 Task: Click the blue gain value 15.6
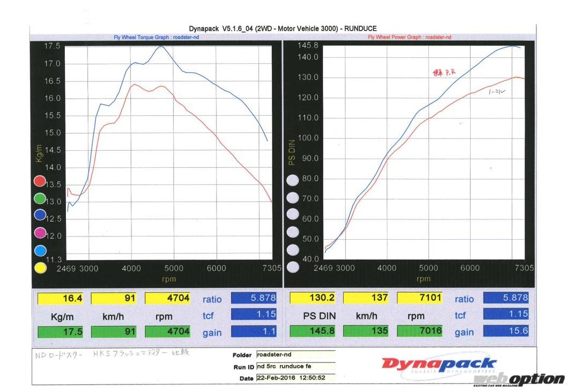[x=506, y=331]
